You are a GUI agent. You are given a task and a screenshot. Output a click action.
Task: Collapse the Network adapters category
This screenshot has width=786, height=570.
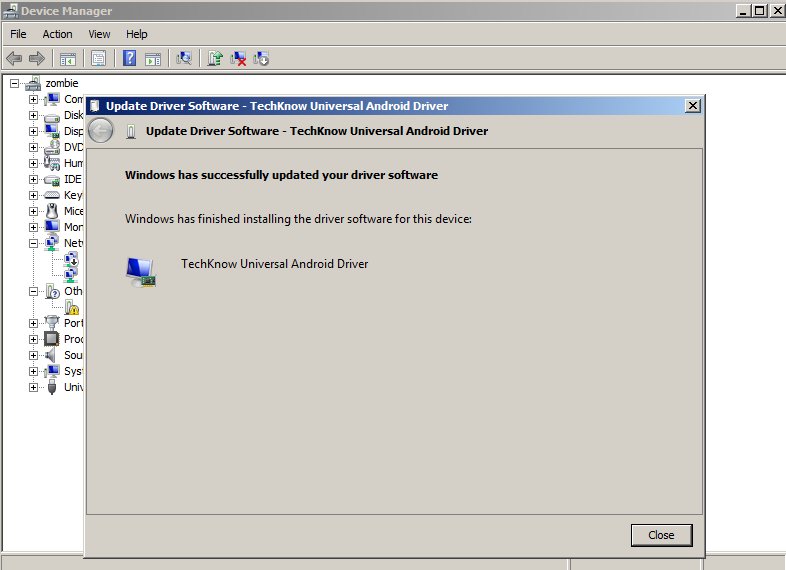tap(33, 243)
